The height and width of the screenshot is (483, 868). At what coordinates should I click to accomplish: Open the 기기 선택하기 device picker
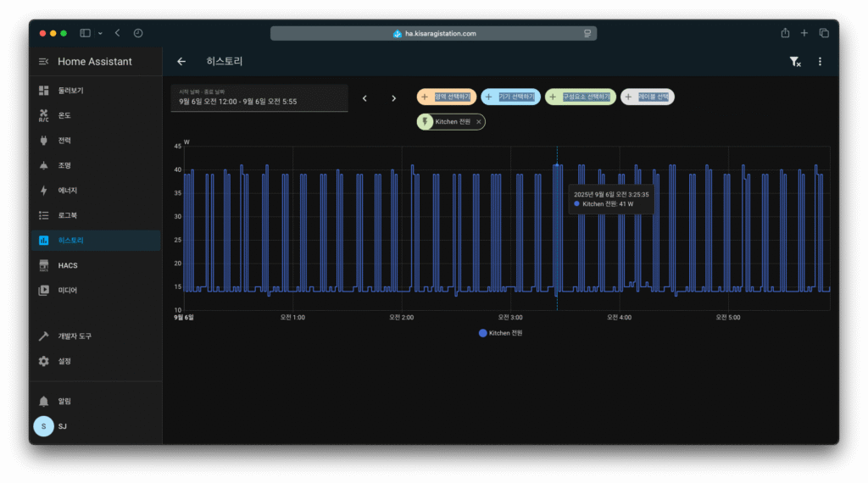[x=510, y=97]
